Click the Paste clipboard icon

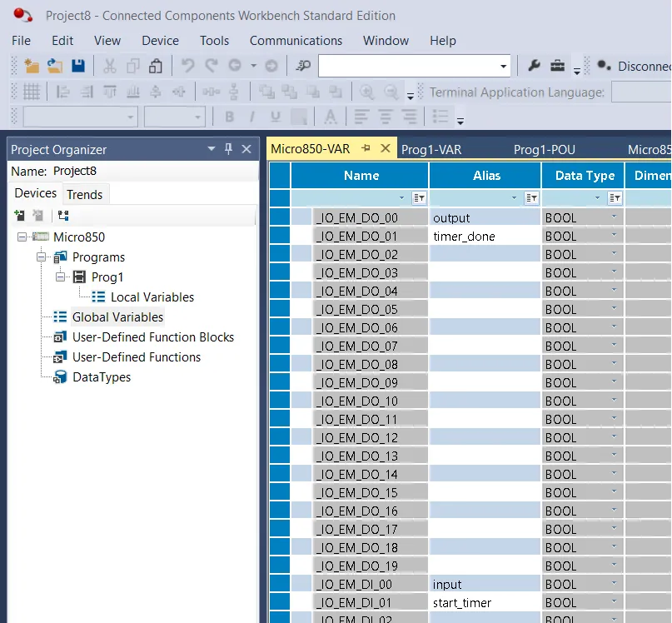pos(156,66)
